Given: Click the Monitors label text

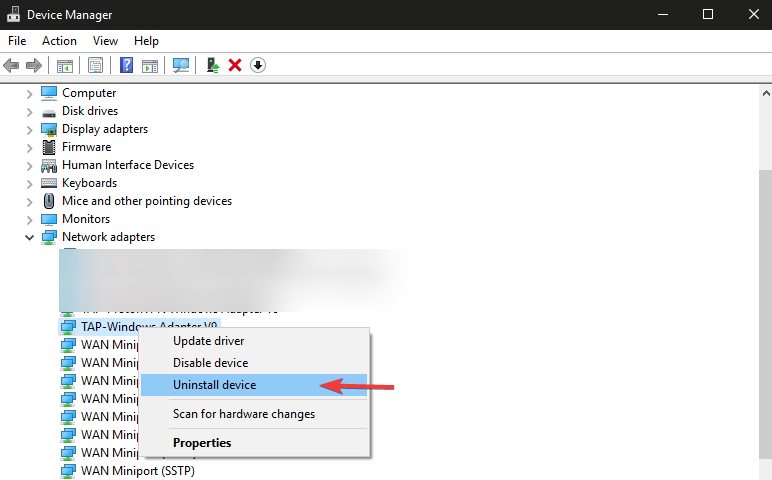Looking at the screenshot, I should tap(86, 219).
